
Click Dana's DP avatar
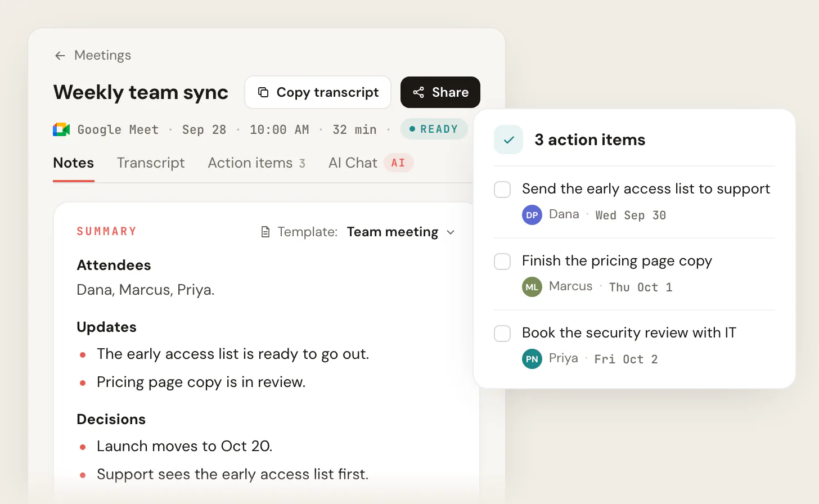[x=532, y=215]
